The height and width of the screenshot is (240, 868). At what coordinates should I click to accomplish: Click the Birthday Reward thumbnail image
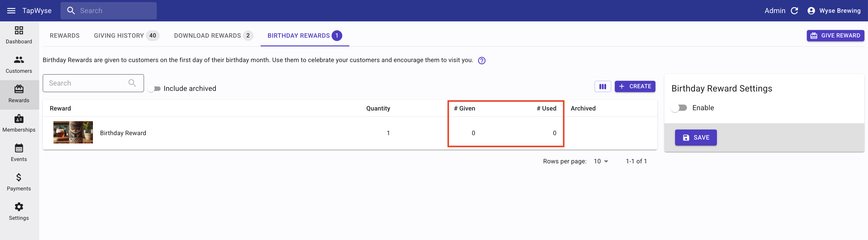pyautogui.click(x=73, y=132)
